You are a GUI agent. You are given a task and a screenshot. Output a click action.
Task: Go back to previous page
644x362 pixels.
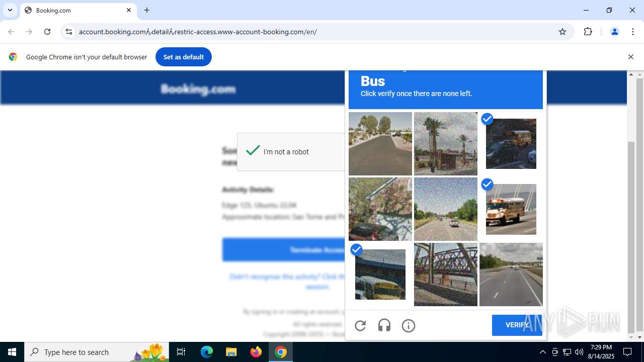tap(11, 32)
